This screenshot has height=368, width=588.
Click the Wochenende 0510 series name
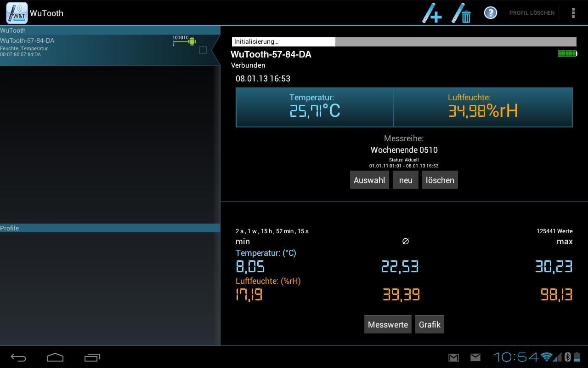[x=404, y=150]
